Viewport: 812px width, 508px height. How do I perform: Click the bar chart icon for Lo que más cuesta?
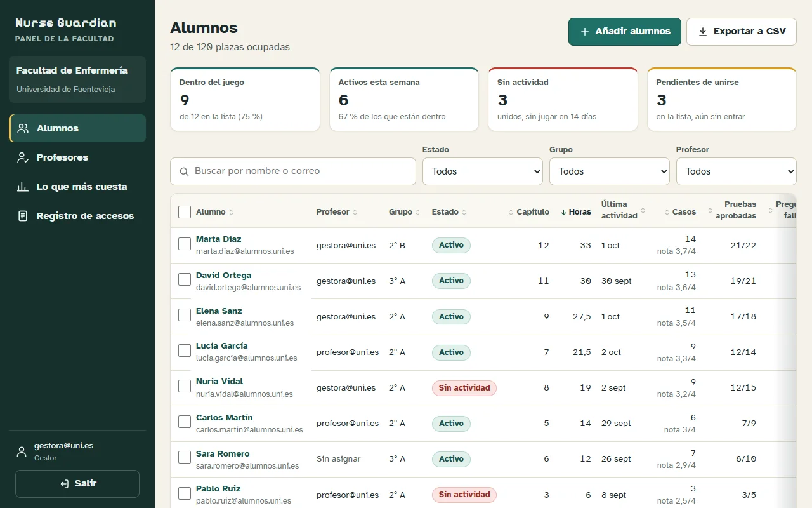pyautogui.click(x=23, y=187)
